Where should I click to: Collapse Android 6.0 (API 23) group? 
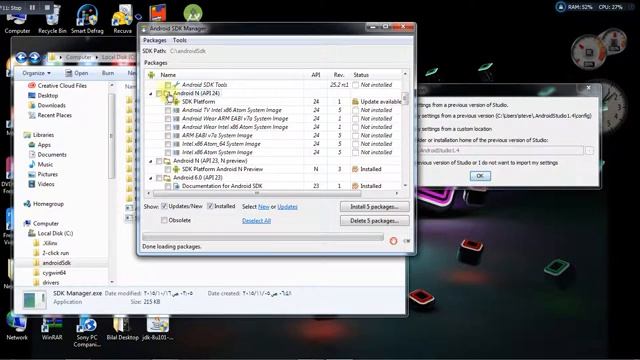tap(151, 178)
